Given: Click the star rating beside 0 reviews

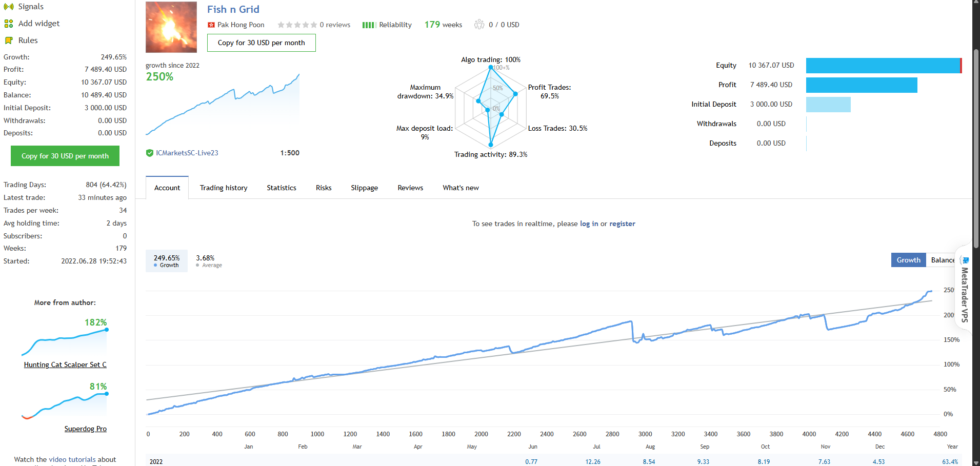Looking at the screenshot, I should click(297, 25).
